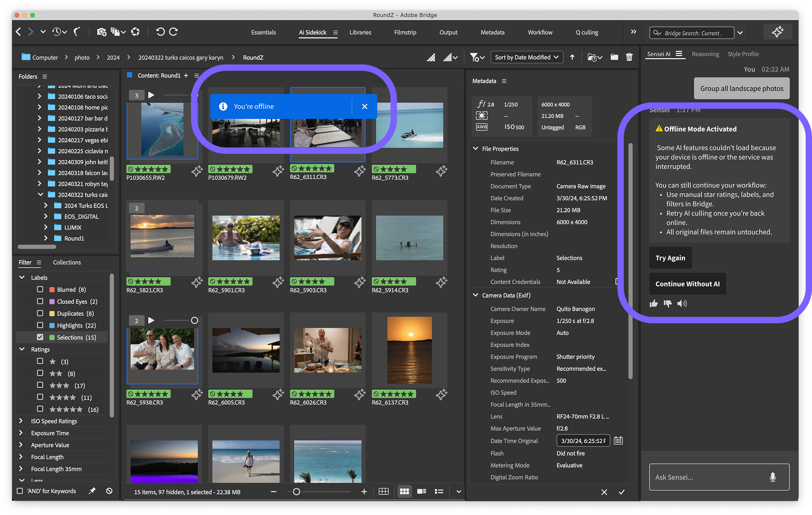
Task: Click the Try Again button
Action: 670,258
